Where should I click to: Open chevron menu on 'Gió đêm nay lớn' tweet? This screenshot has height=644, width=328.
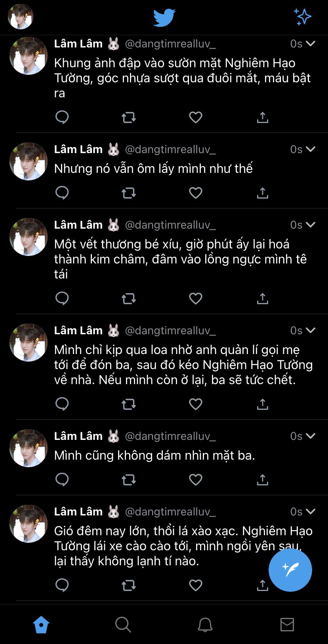tap(311, 511)
